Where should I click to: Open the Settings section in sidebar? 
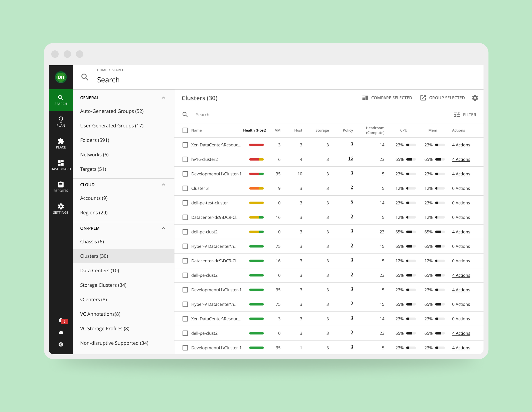tap(61, 209)
